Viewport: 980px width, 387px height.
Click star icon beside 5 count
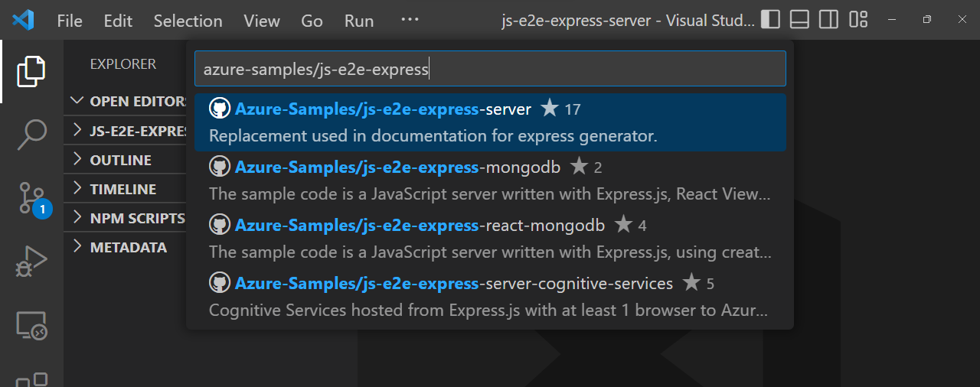692,282
